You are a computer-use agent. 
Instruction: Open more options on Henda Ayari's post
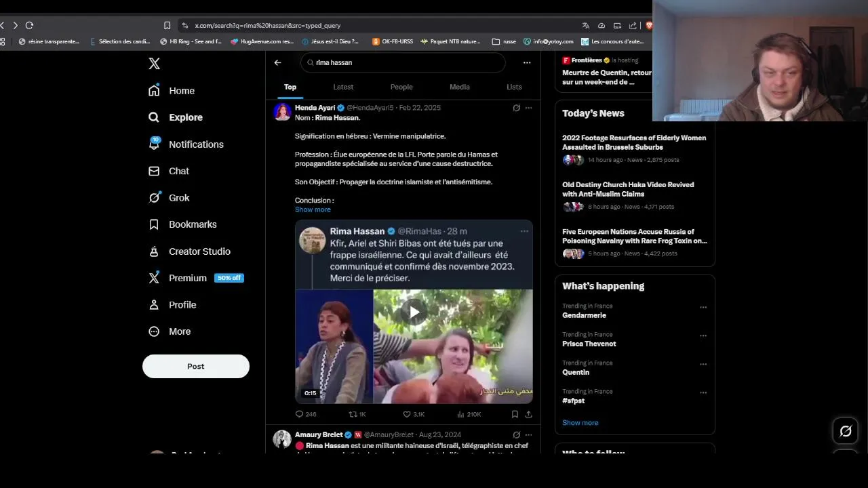click(x=529, y=108)
